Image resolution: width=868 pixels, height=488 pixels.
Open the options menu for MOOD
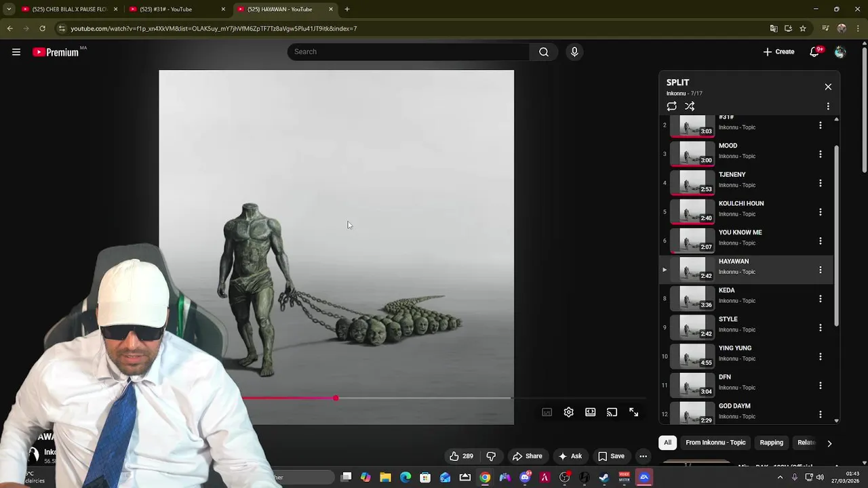821,155
